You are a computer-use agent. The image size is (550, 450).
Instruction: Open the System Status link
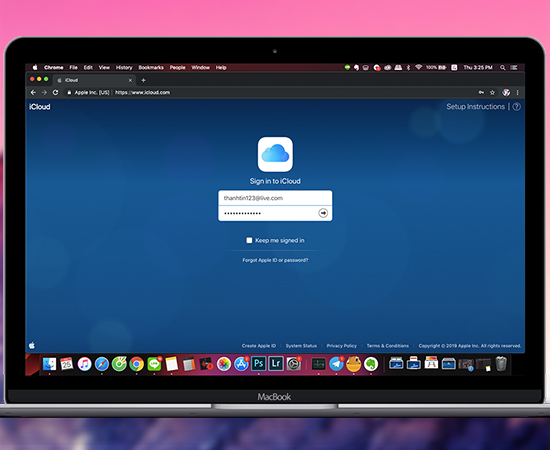[x=301, y=345]
